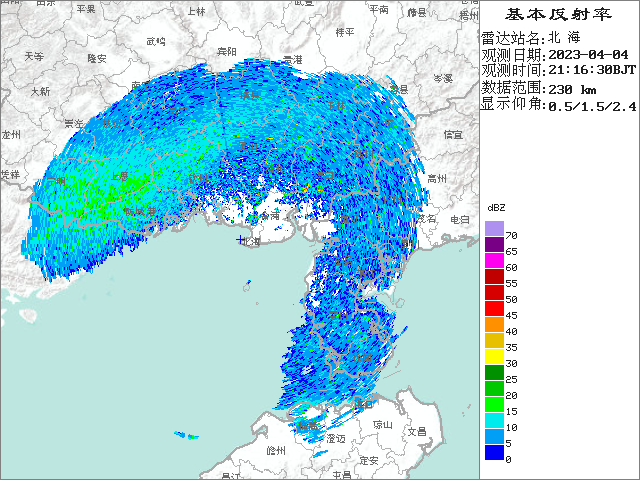The height and width of the screenshot is (480, 640).
Task: Click observation time 21:16:30BJT
Action: click(592, 70)
